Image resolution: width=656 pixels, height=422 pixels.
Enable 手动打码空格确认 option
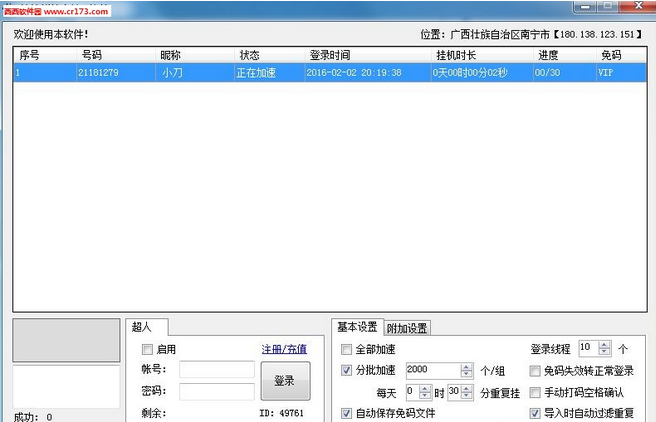(535, 392)
